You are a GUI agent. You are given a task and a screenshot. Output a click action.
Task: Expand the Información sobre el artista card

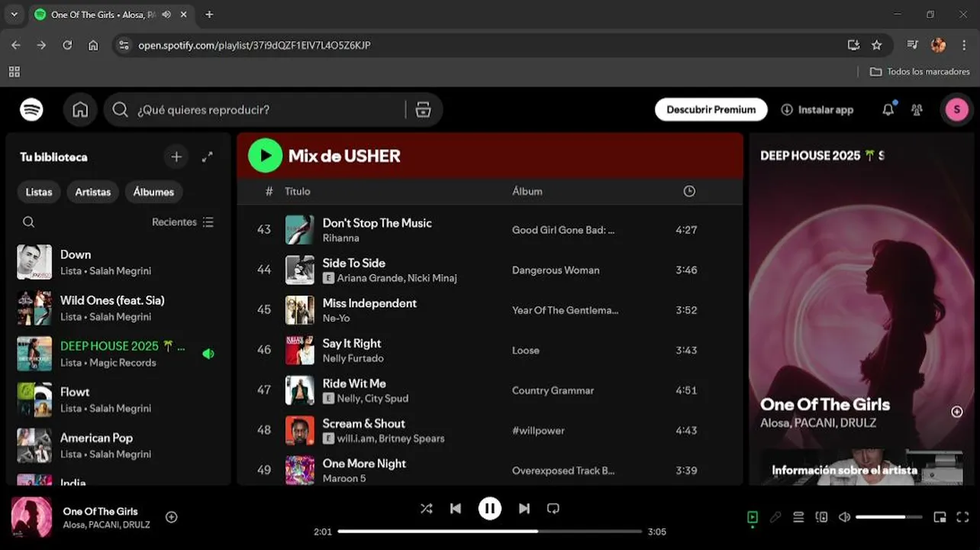coord(860,467)
